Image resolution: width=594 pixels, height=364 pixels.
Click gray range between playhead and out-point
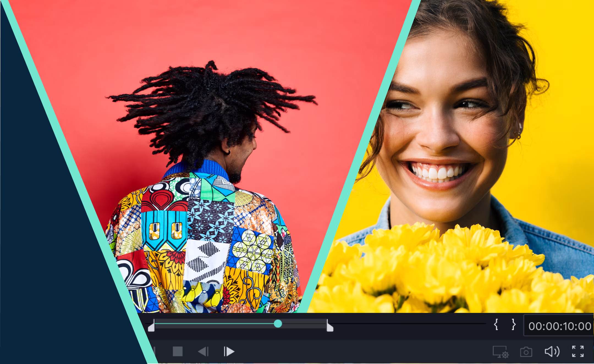(302, 324)
